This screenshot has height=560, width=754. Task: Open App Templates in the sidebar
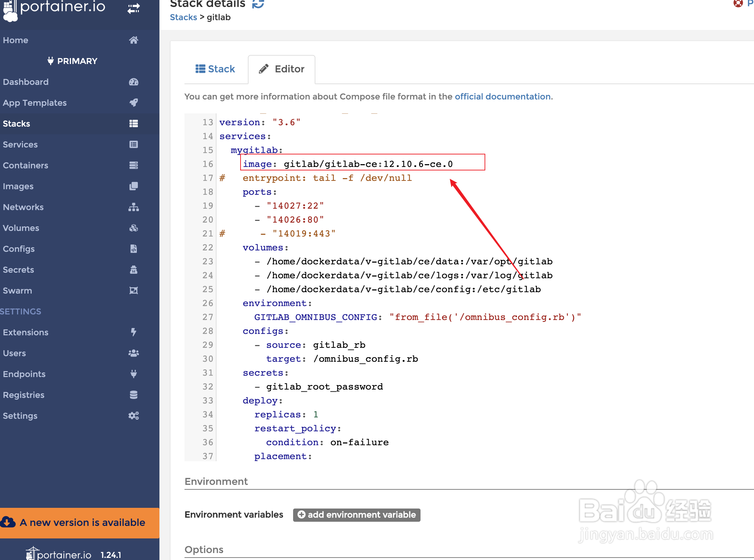point(35,103)
